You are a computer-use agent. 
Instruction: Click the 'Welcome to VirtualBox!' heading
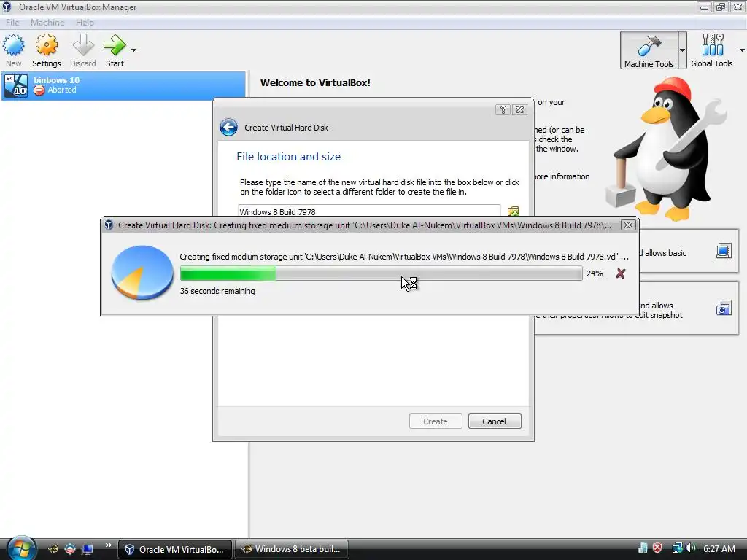click(x=315, y=82)
